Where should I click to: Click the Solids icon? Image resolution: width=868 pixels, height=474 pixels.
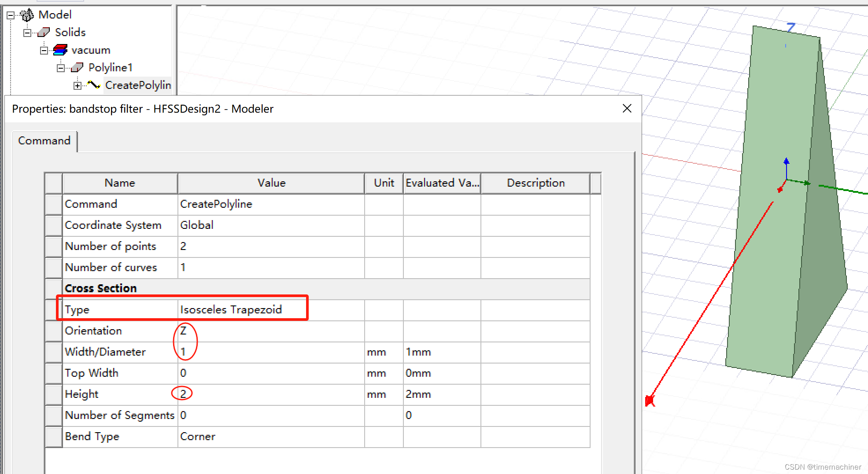(43, 32)
